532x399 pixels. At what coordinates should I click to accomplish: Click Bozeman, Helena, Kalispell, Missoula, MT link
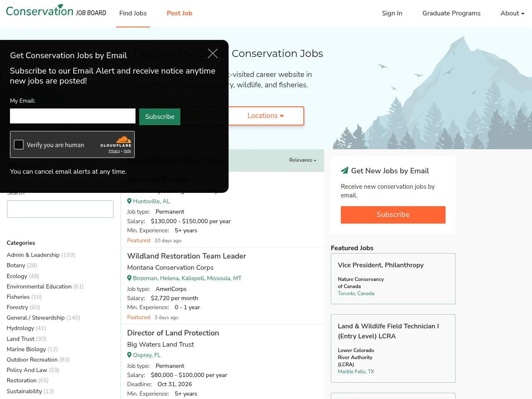[x=187, y=278]
